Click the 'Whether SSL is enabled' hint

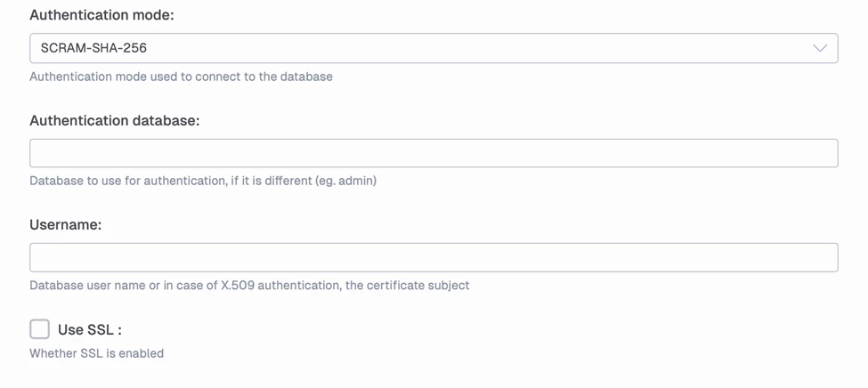click(96, 353)
